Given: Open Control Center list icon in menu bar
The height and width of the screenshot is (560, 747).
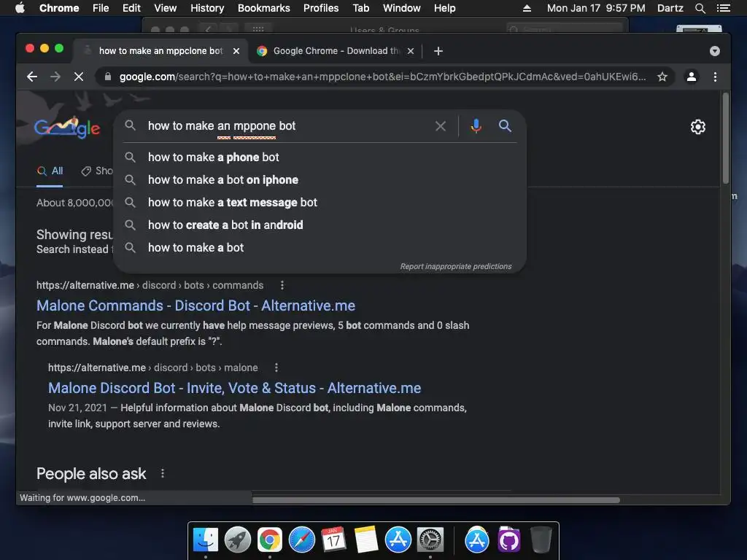Looking at the screenshot, I should tap(723, 8).
